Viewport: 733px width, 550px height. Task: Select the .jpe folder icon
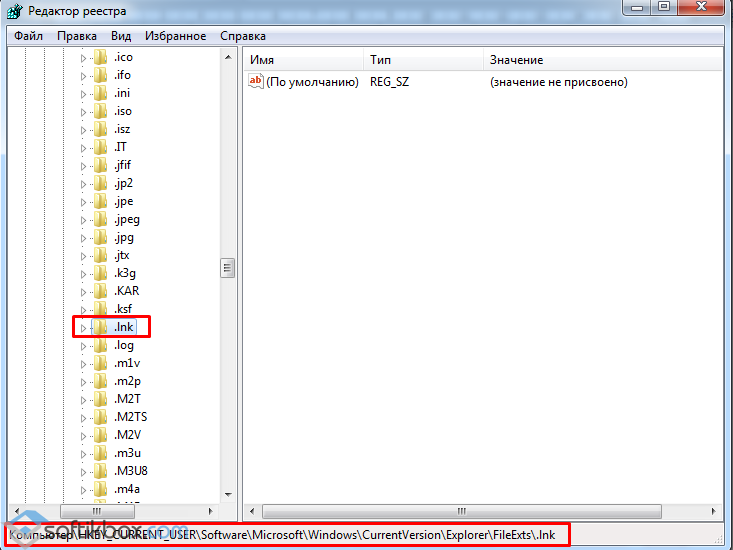point(100,201)
